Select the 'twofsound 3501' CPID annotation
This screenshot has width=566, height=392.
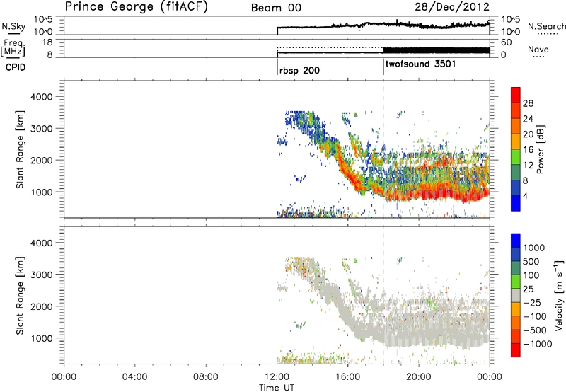point(420,64)
